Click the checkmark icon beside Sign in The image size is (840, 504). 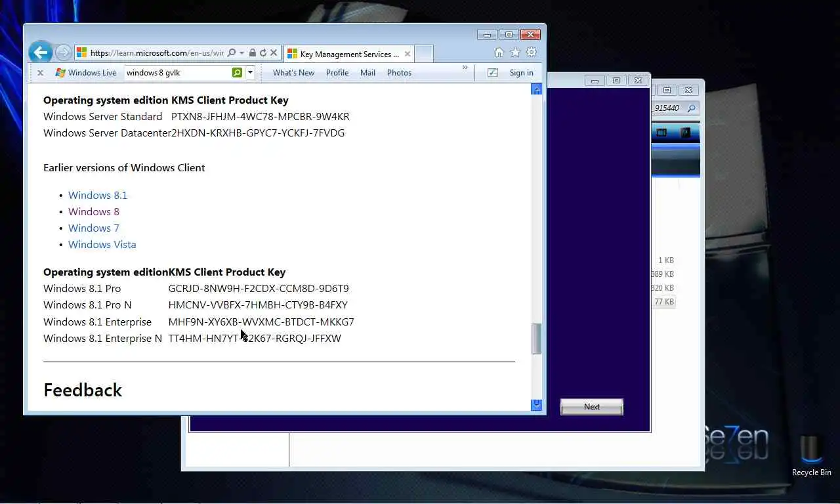(493, 73)
